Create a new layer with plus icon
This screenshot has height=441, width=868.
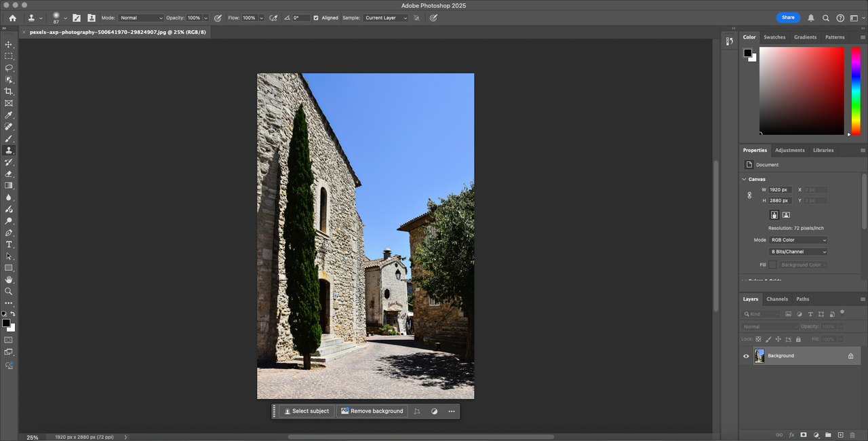[x=840, y=435]
